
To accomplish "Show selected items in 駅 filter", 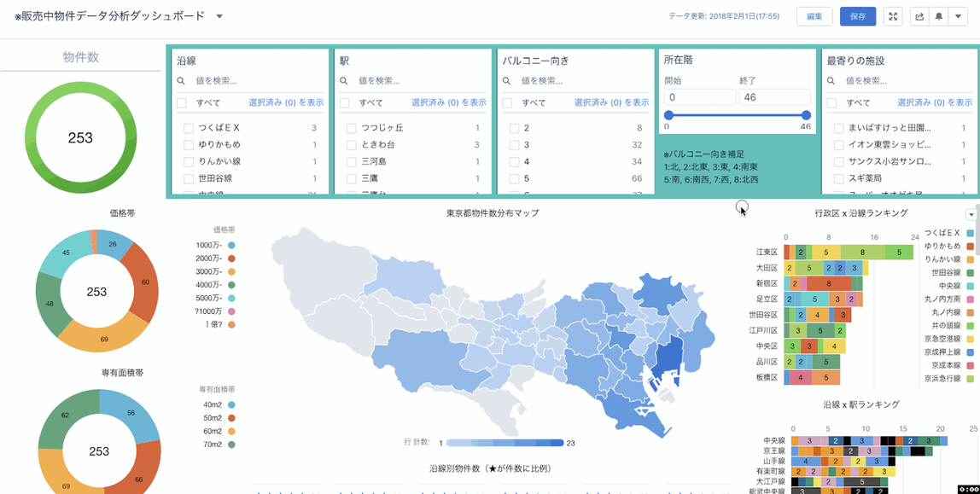I will (449, 103).
